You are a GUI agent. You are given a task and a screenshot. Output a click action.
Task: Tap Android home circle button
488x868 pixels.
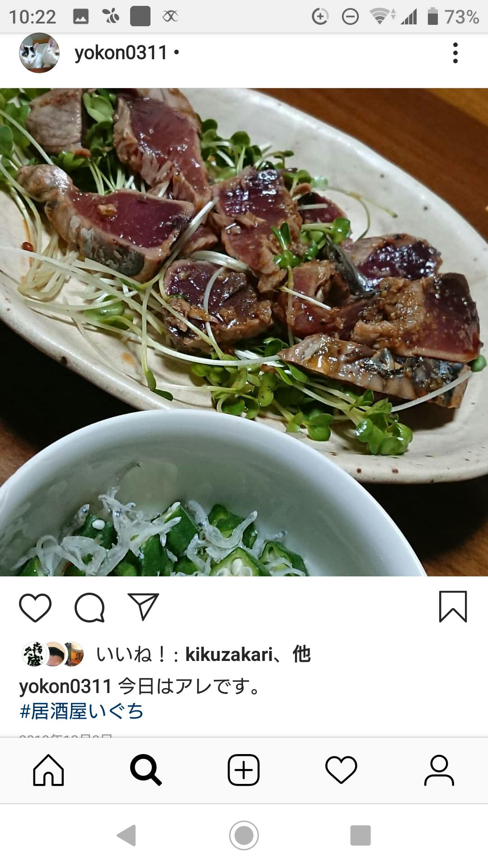(x=244, y=835)
